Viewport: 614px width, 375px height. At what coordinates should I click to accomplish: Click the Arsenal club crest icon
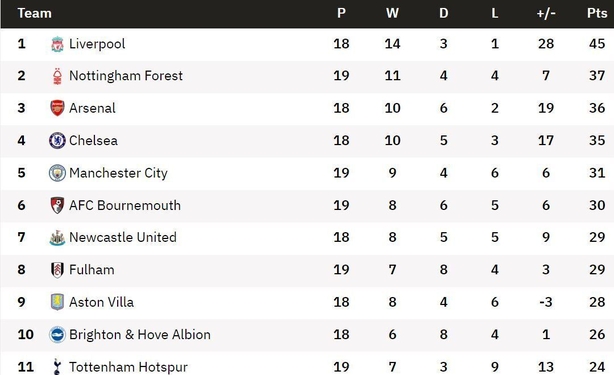[57, 108]
